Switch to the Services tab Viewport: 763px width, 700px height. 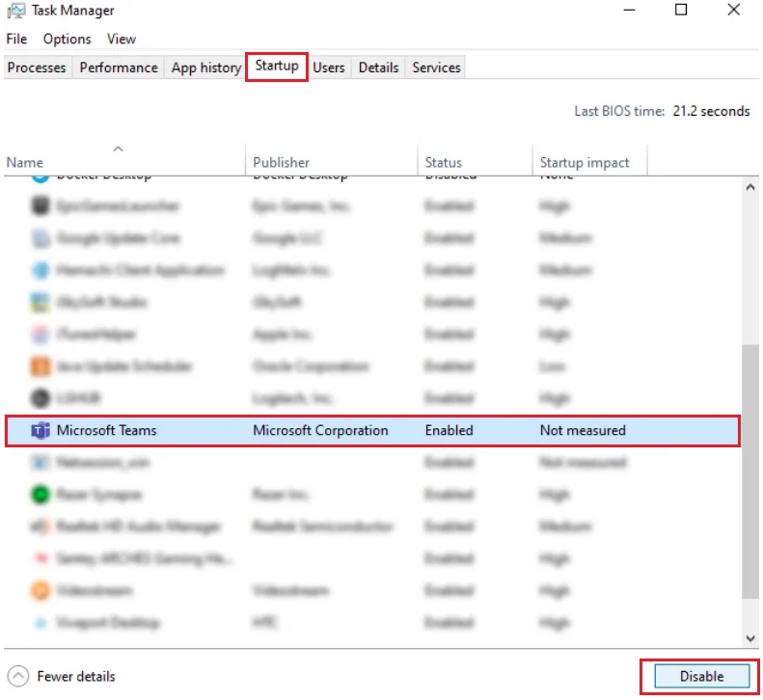(437, 67)
